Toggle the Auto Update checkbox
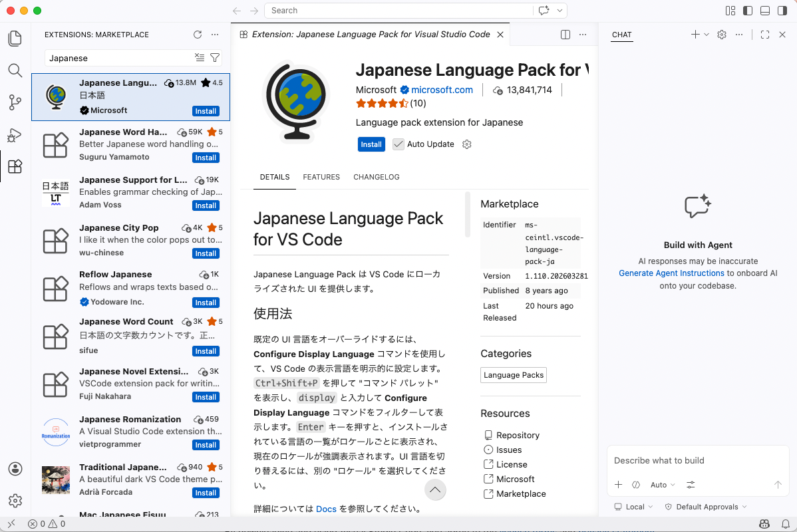Viewport: 797px width, 532px height. [x=398, y=144]
